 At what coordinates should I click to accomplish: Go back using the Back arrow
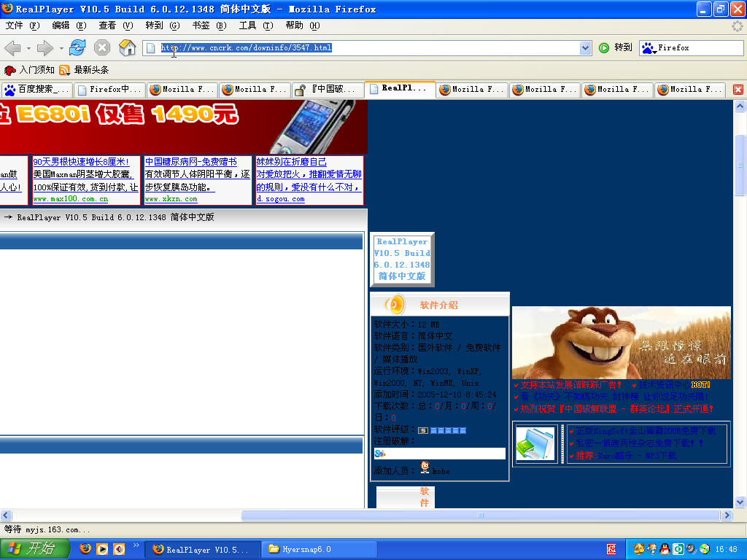[x=13, y=47]
